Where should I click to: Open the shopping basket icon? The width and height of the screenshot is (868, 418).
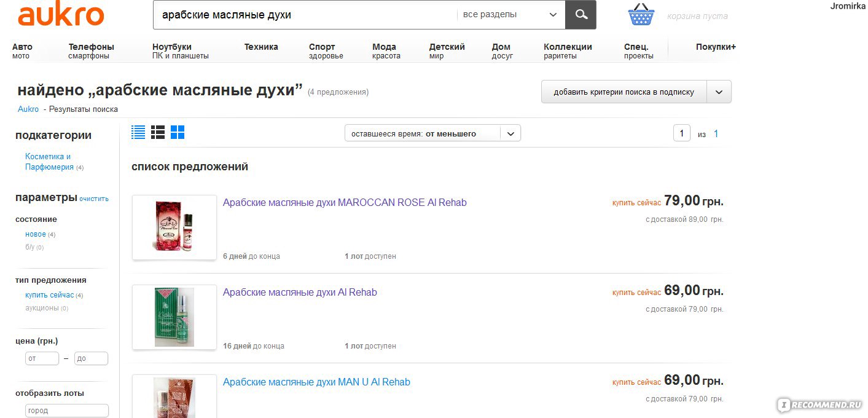pyautogui.click(x=641, y=15)
